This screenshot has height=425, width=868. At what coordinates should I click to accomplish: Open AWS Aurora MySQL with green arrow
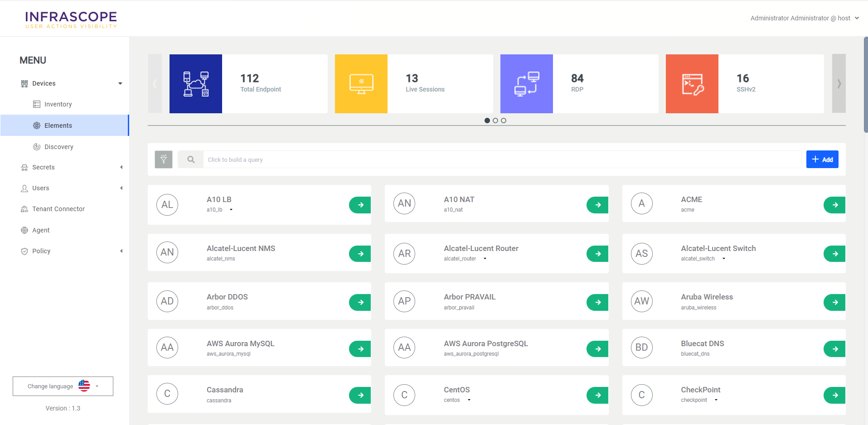click(x=360, y=349)
